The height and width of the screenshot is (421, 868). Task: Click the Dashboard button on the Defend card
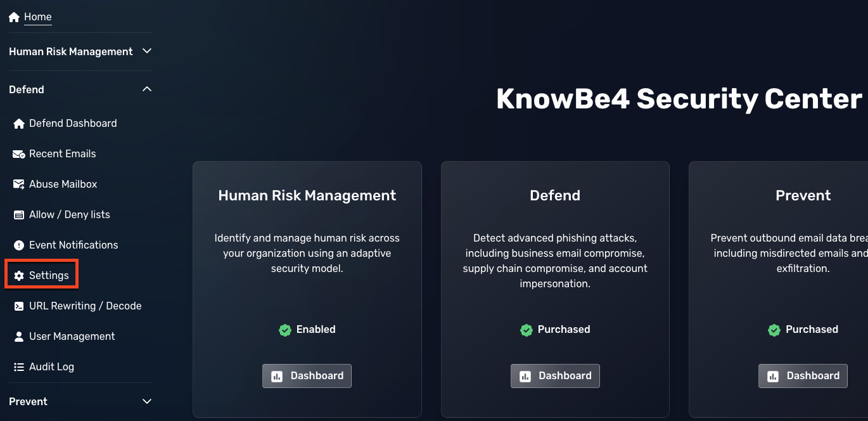[x=555, y=375]
